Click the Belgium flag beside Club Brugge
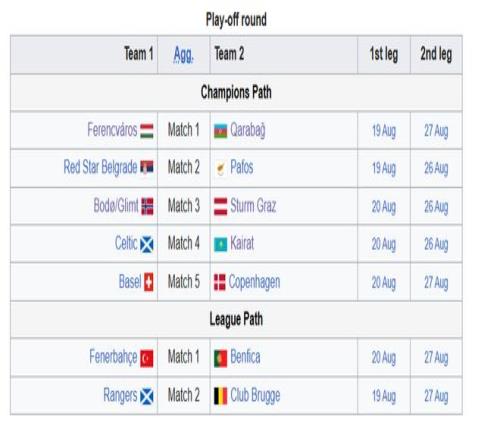The width and height of the screenshot is (500, 440). coord(220,396)
